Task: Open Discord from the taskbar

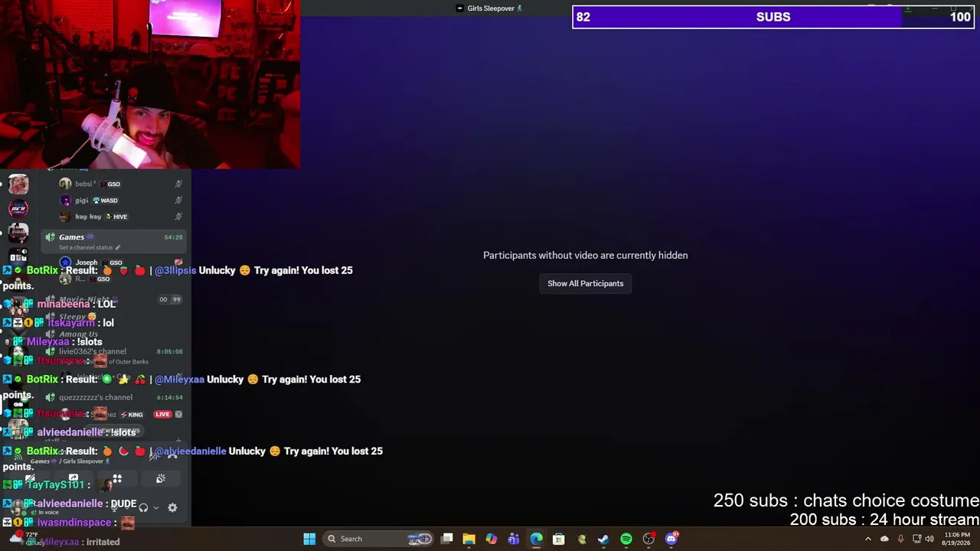Action: [x=671, y=539]
